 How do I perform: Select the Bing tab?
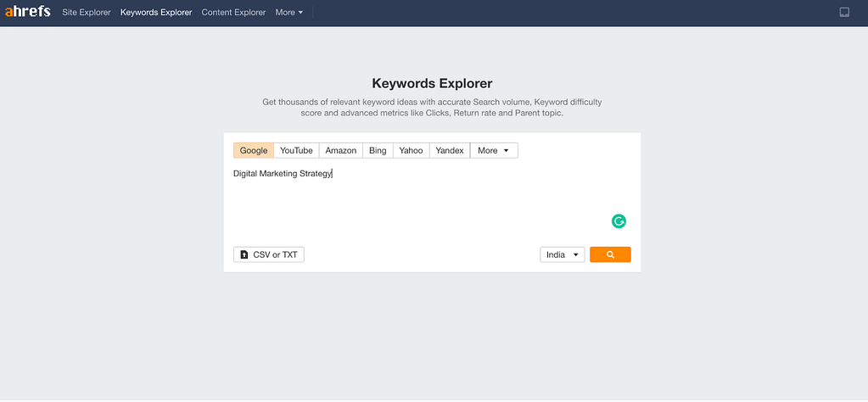pos(378,150)
